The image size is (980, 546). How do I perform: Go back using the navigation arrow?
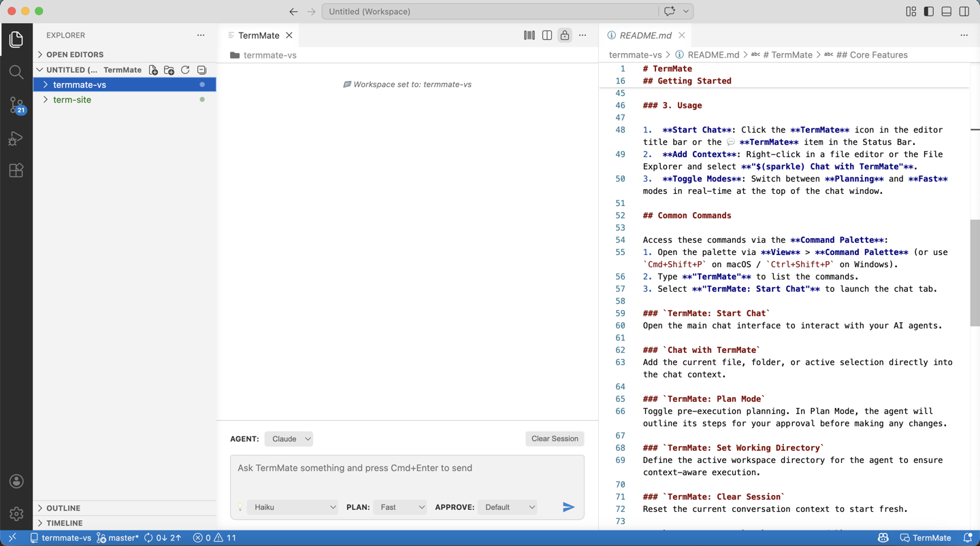pos(293,12)
